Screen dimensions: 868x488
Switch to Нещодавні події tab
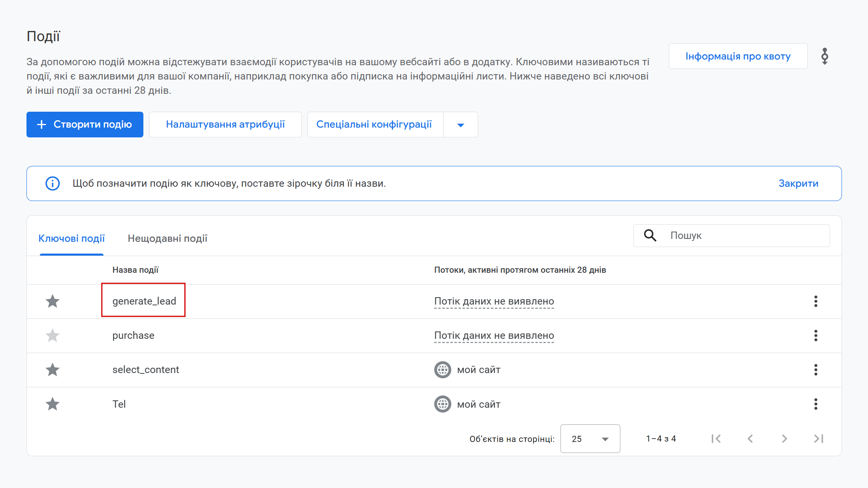click(x=167, y=238)
